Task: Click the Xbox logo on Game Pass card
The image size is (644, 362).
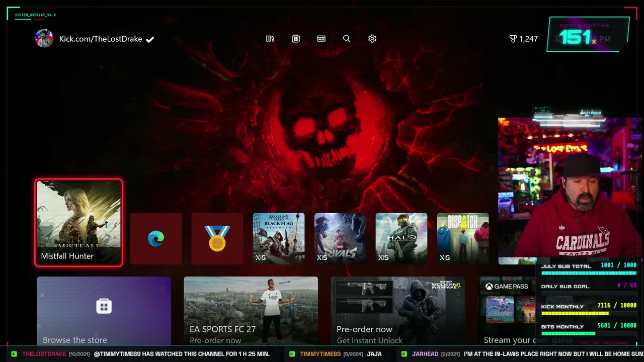Action: coord(489,287)
